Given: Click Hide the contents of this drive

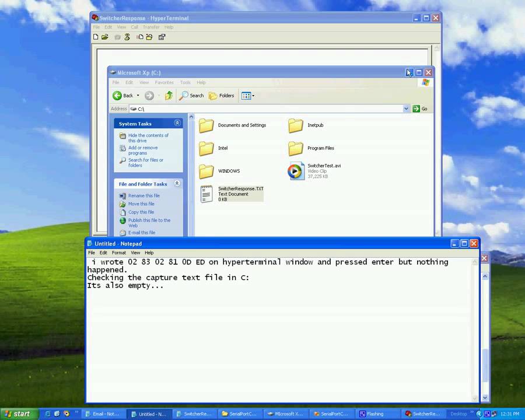Looking at the screenshot, I should [148, 138].
